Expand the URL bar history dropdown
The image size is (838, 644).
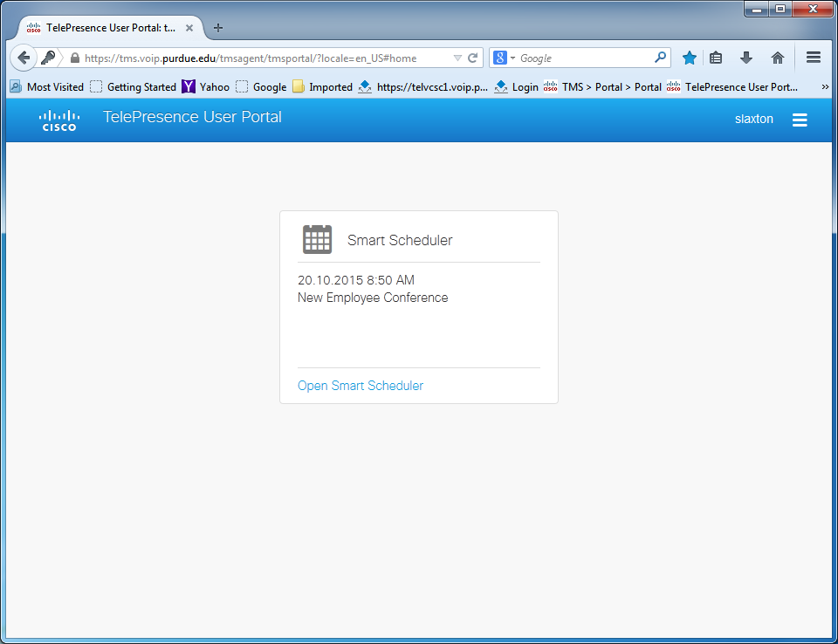coord(457,58)
